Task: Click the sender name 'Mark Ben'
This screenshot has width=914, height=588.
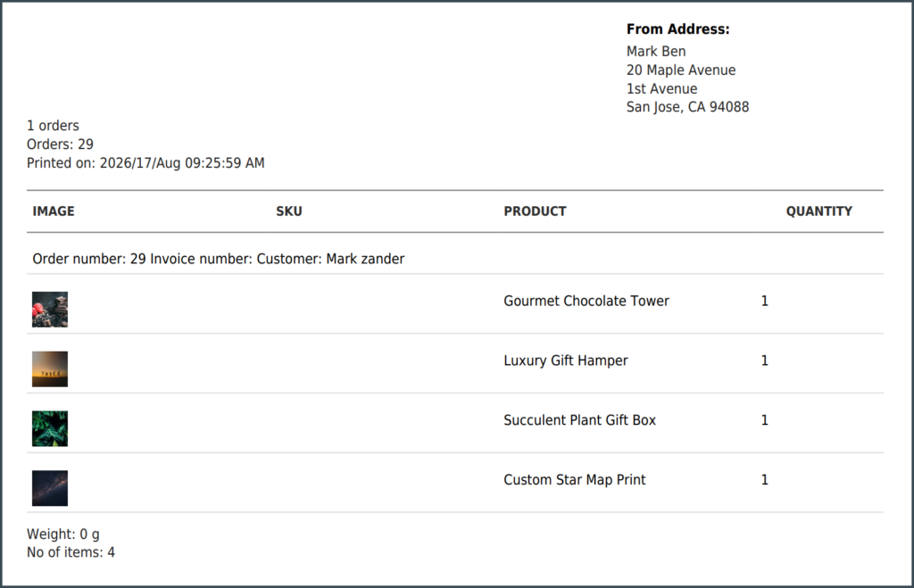Action: coord(656,51)
